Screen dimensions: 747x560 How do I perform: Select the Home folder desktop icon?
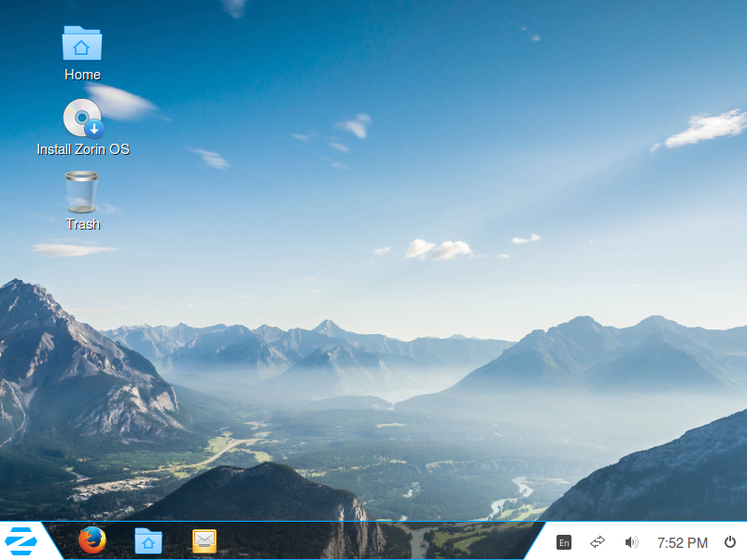pyautogui.click(x=82, y=44)
